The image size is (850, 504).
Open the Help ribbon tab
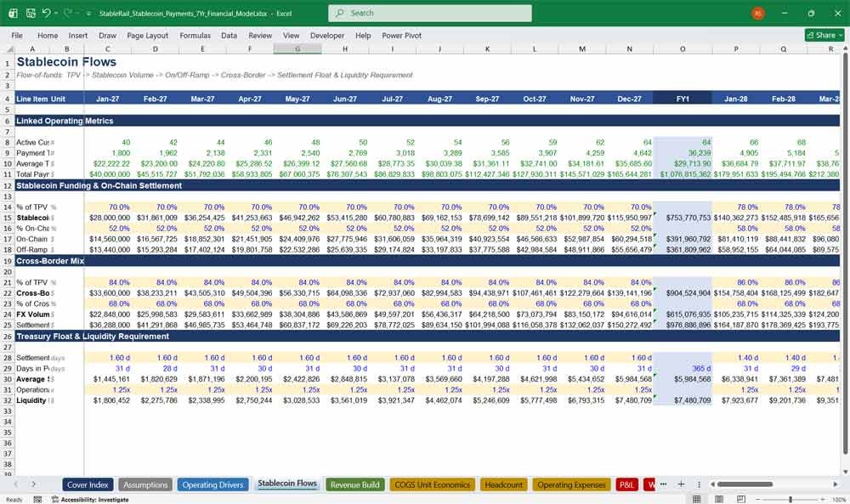pyautogui.click(x=363, y=35)
